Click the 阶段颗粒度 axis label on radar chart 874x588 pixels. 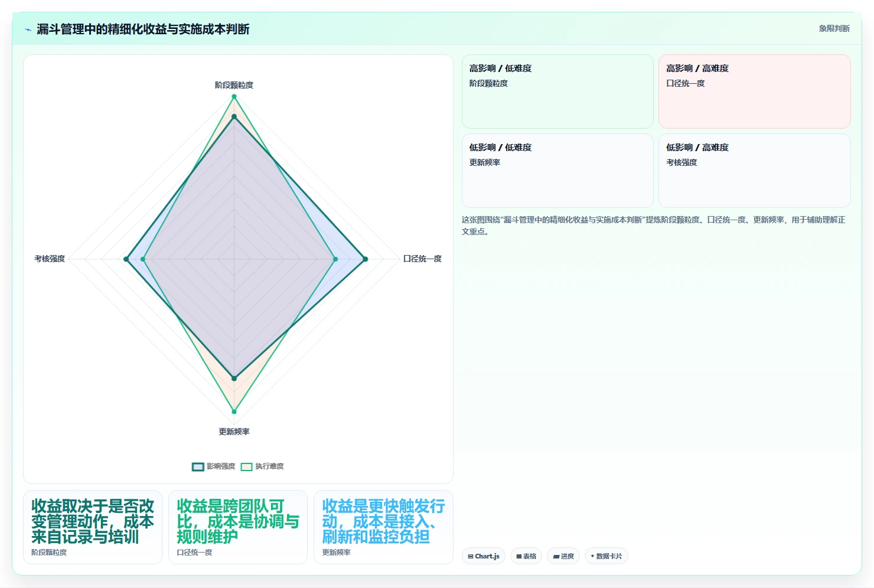[234, 85]
